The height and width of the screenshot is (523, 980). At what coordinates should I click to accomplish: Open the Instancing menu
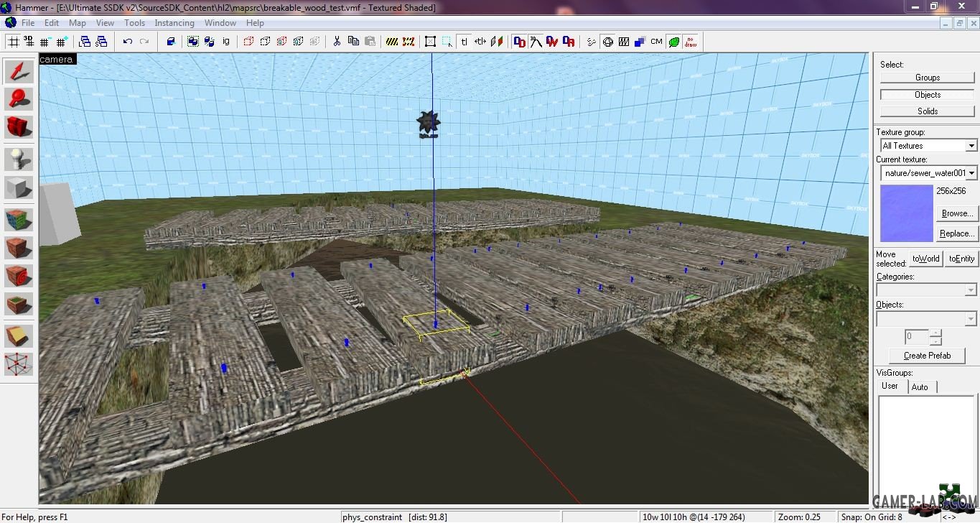(174, 23)
